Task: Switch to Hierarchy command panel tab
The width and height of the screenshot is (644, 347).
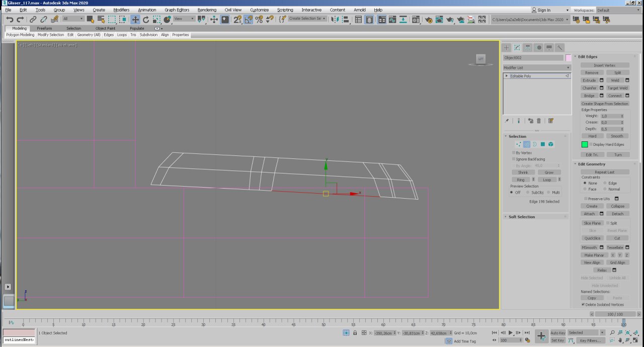Action: click(x=528, y=47)
